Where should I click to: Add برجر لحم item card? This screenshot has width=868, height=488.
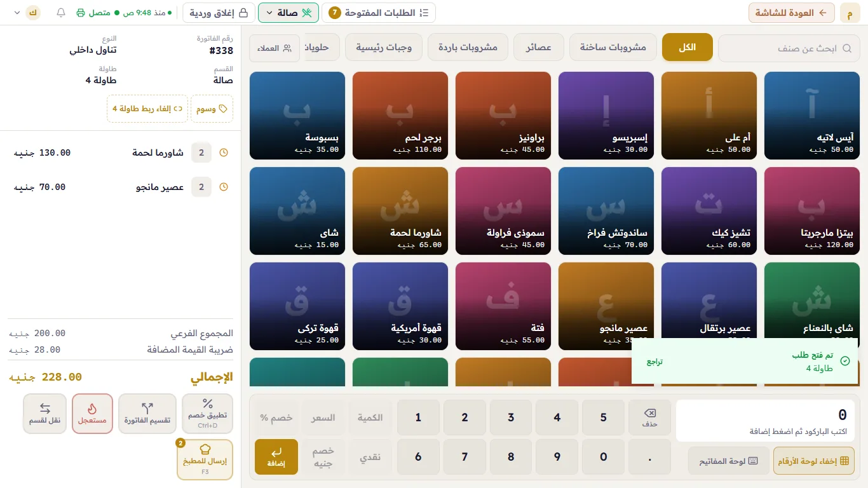point(400,115)
